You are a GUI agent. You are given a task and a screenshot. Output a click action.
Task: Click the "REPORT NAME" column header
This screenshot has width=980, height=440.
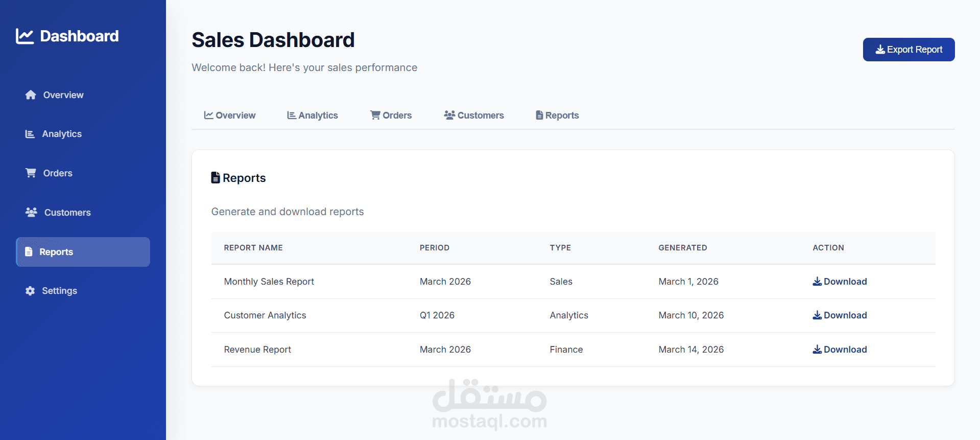(x=253, y=248)
